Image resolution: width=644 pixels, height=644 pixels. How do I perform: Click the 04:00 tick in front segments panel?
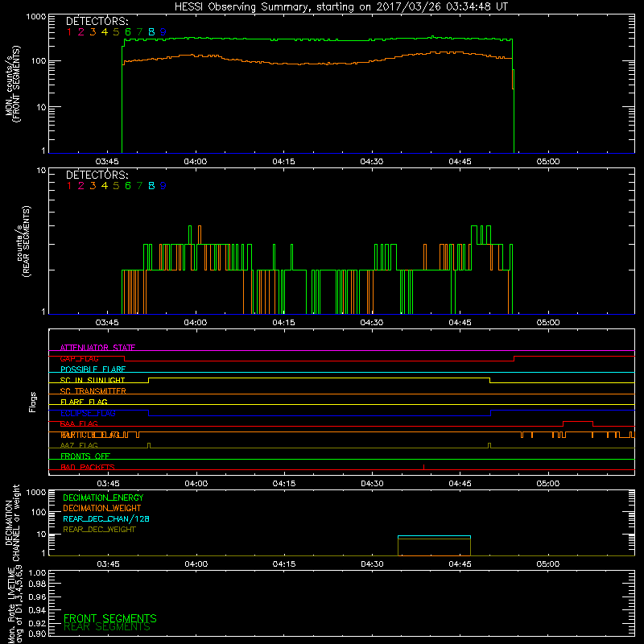coord(196,162)
